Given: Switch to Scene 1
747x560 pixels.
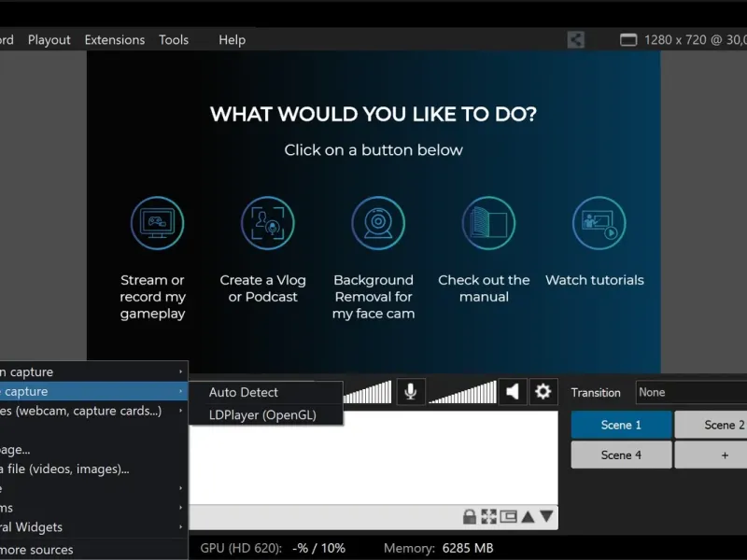Looking at the screenshot, I should [621, 425].
